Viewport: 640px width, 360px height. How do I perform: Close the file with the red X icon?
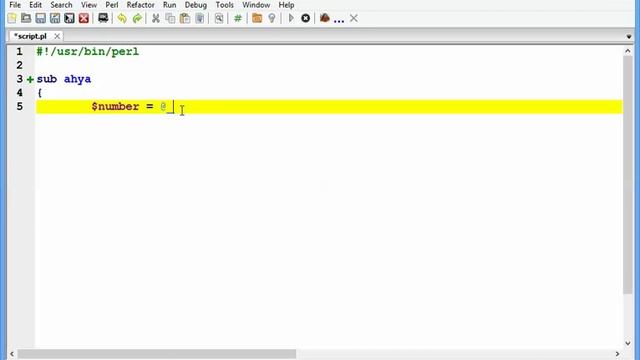coord(84,18)
